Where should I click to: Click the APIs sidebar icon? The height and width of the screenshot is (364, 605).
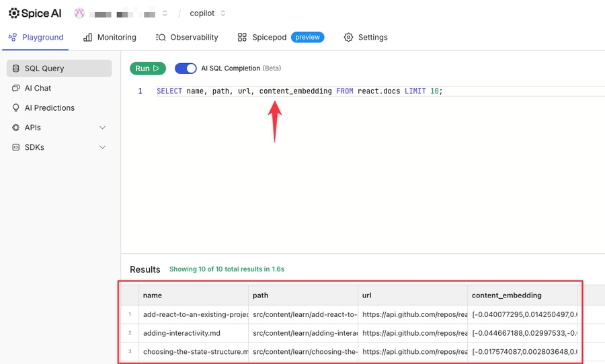(x=16, y=128)
